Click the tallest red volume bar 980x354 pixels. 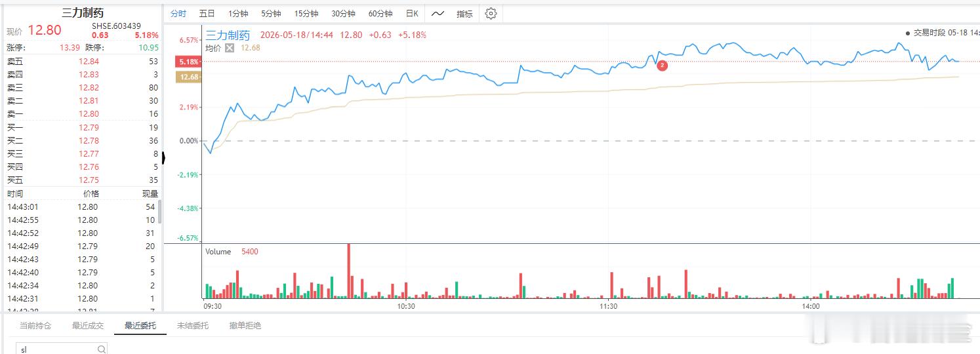pyautogui.click(x=349, y=271)
